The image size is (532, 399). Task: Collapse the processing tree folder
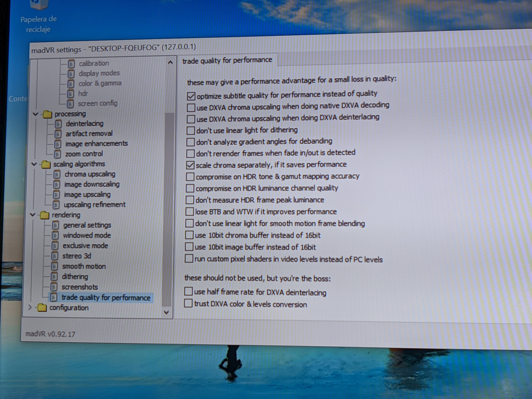pyautogui.click(x=36, y=114)
